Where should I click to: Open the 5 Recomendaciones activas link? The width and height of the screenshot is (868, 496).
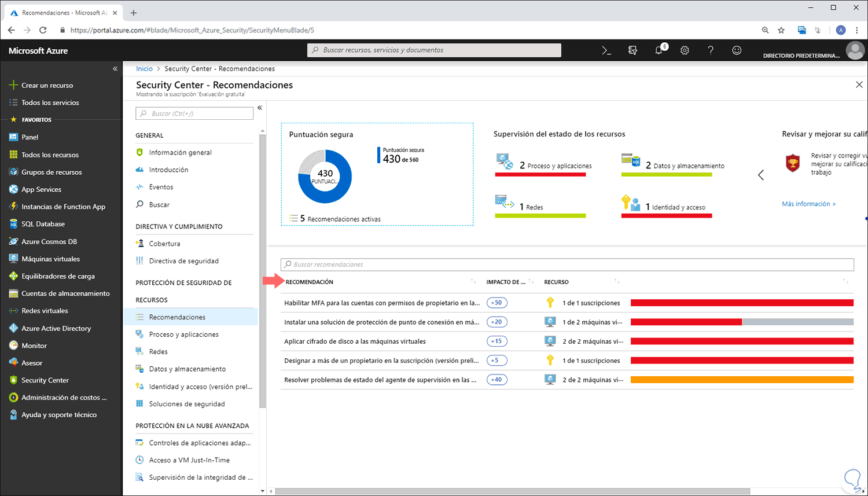click(335, 219)
